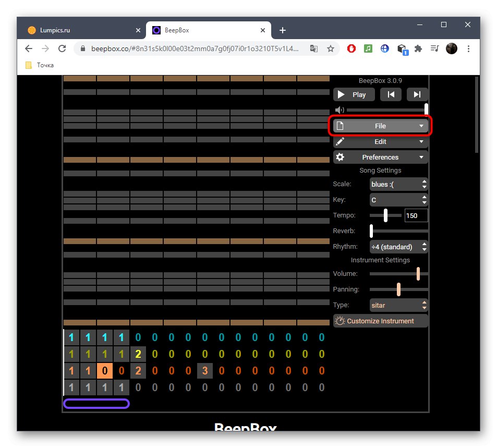The width and height of the screenshot is (497, 448).
Task: Move the Tempo slider
Action: coord(385,215)
